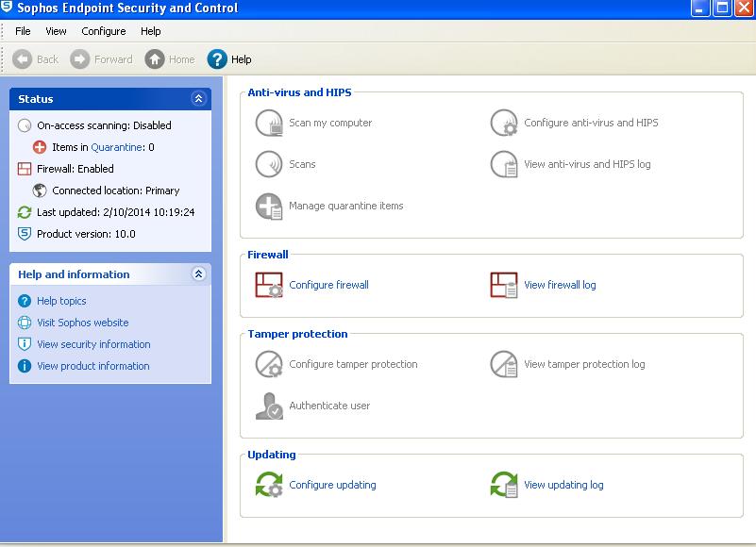Open the View menu
Viewport: 756px width, 547px height.
[56, 31]
